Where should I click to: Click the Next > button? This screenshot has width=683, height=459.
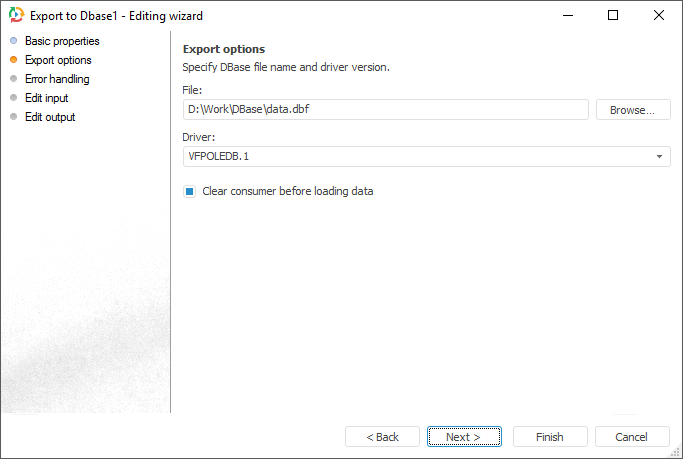pos(464,437)
